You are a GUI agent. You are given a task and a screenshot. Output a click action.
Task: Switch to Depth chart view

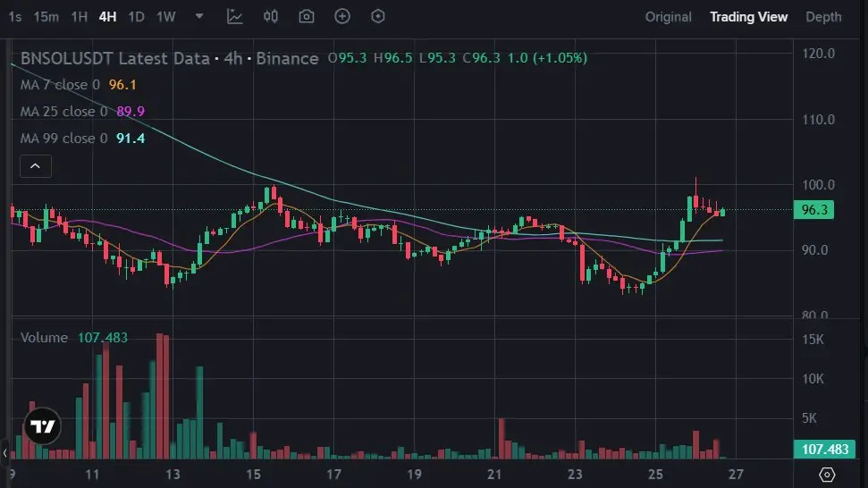click(823, 17)
